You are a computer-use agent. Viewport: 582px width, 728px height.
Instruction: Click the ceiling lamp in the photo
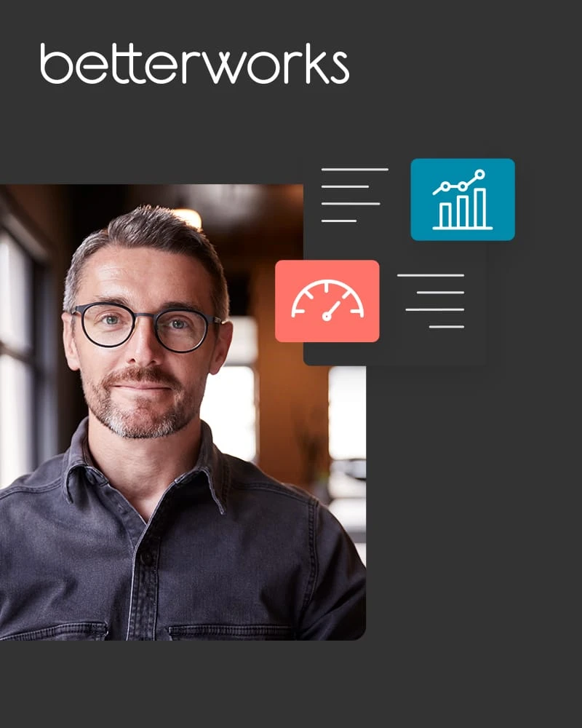coord(188,218)
